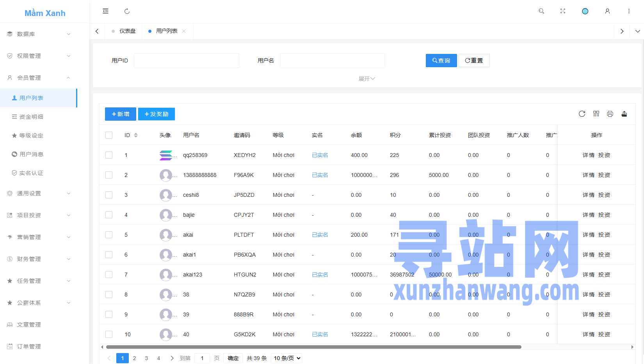Open the column filter grid icon
644x364 pixels.
[596, 114]
